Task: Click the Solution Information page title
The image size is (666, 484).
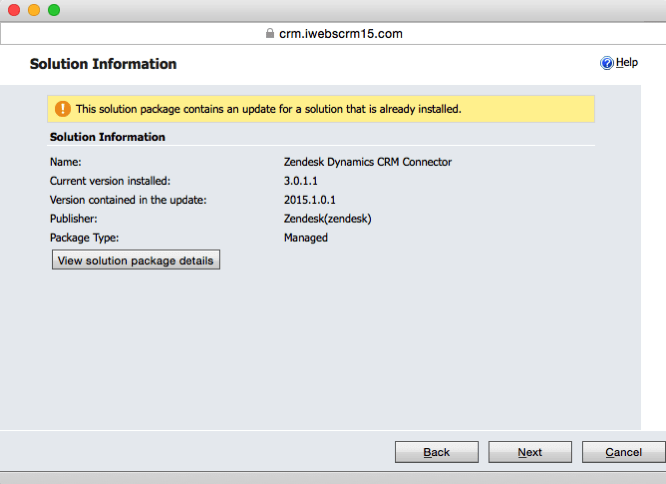Action: click(103, 64)
